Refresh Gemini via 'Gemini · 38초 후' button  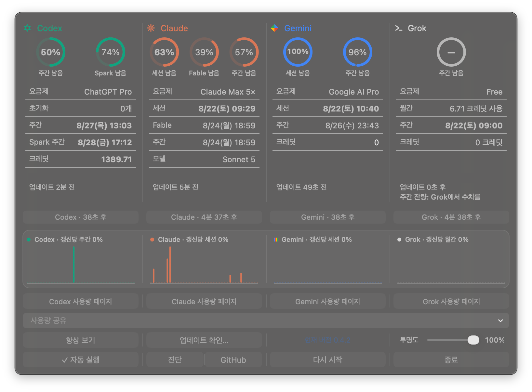pyautogui.click(x=328, y=217)
